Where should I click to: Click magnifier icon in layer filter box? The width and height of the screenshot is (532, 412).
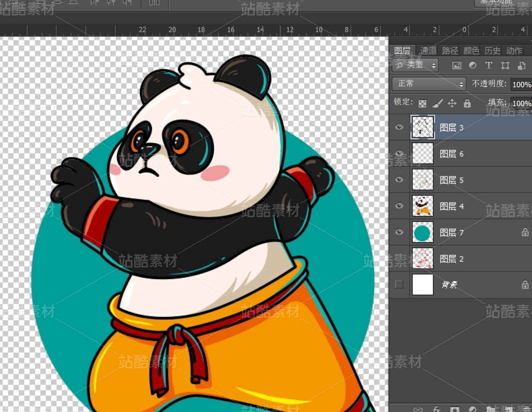[400, 65]
